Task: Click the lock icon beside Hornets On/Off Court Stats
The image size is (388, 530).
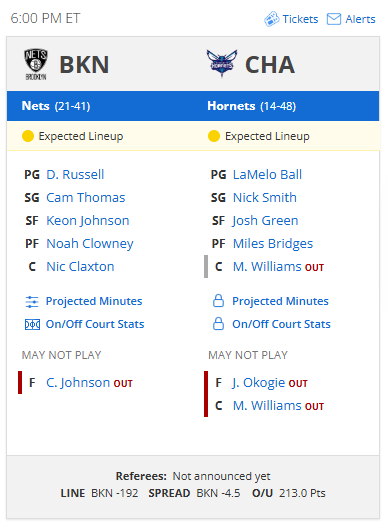Action: [x=218, y=323]
